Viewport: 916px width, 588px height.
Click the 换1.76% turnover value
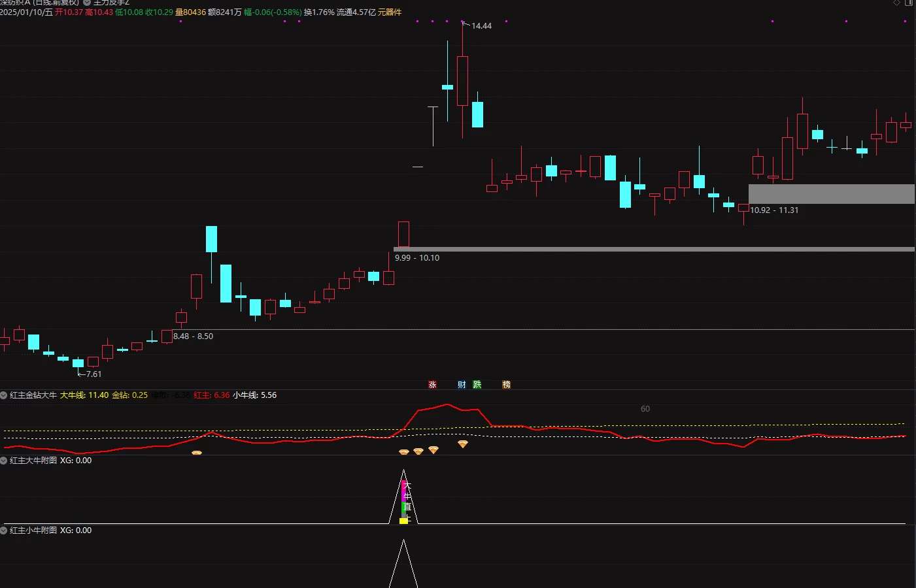tap(319, 12)
